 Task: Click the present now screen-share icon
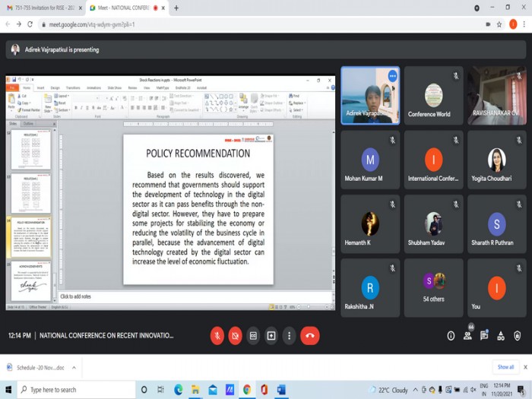(271, 335)
